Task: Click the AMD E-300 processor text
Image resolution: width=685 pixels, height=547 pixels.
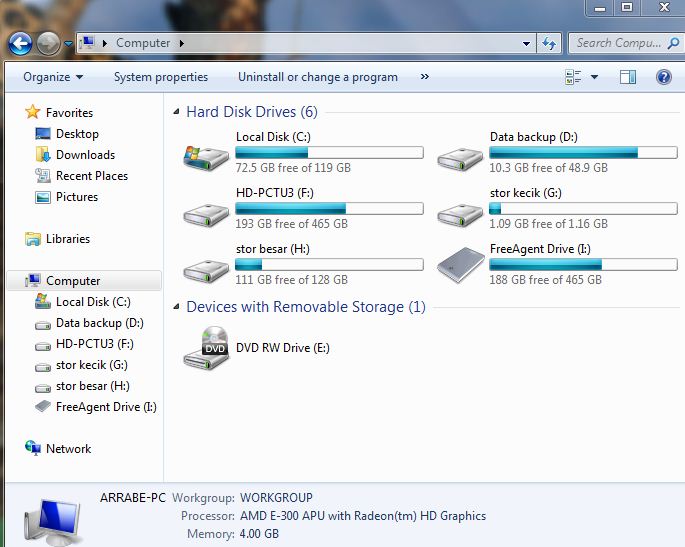Action: pos(363,516)
